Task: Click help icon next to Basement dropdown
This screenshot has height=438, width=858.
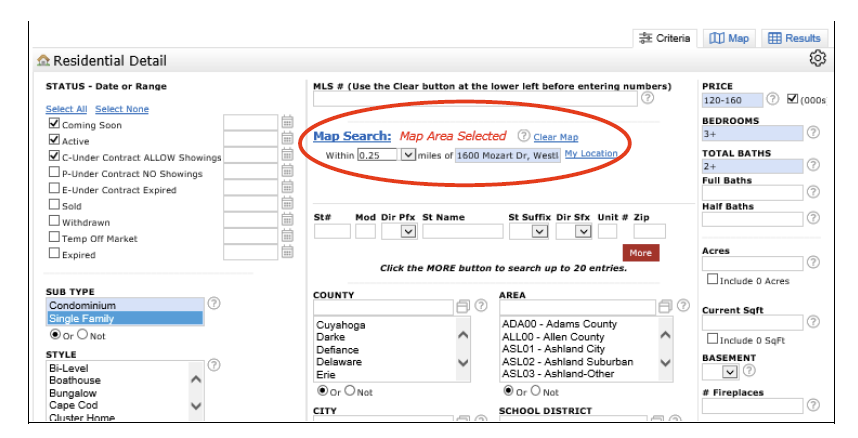Action: point(749,371)
